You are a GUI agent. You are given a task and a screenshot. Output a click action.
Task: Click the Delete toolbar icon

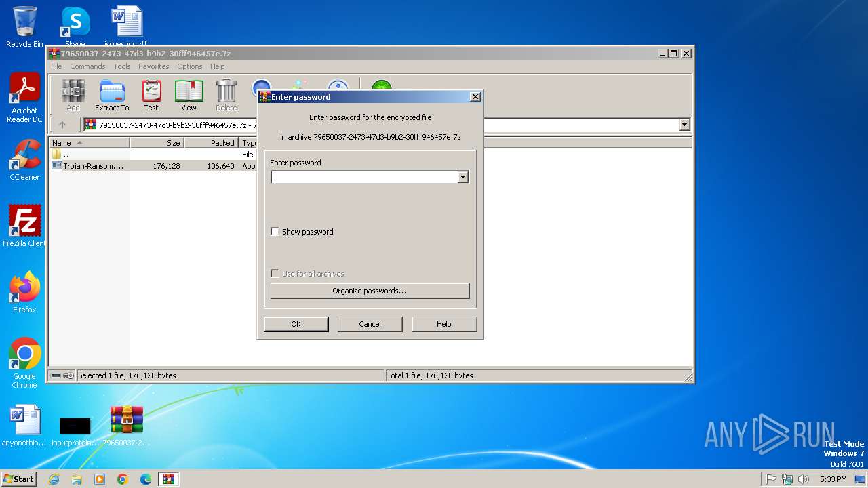pyautogui.click(x=226, y=96)
